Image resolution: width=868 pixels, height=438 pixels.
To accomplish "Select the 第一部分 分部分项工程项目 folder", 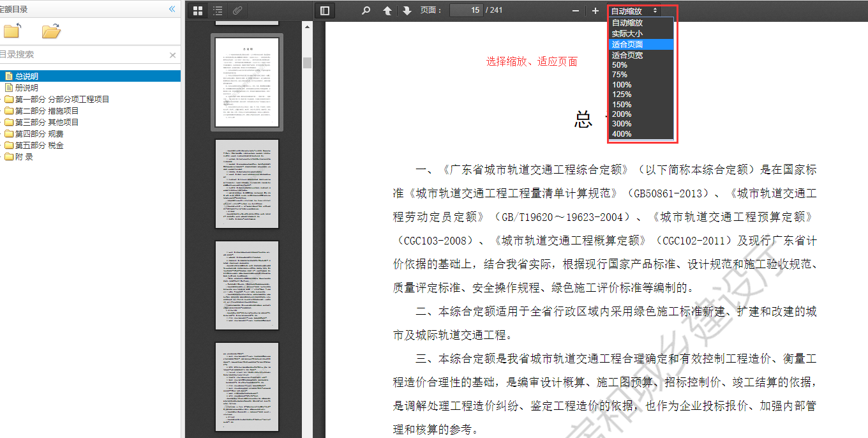I will click(x=62, y=99).
